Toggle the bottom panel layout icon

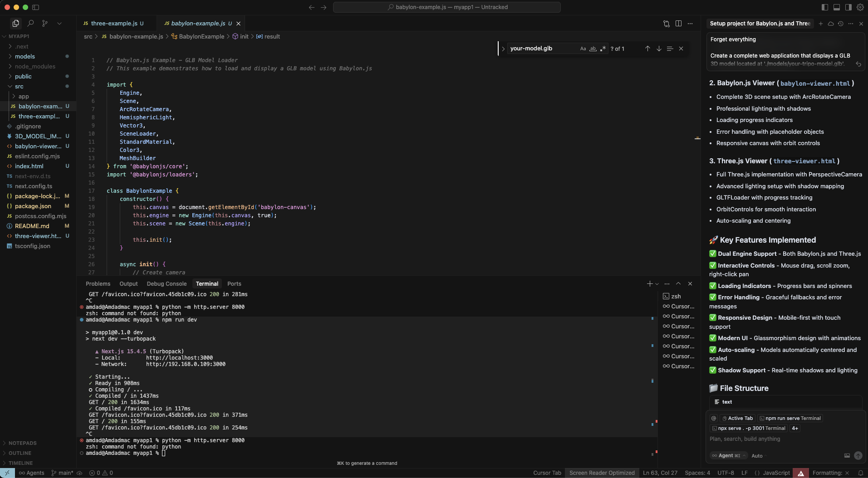[837, 7]
